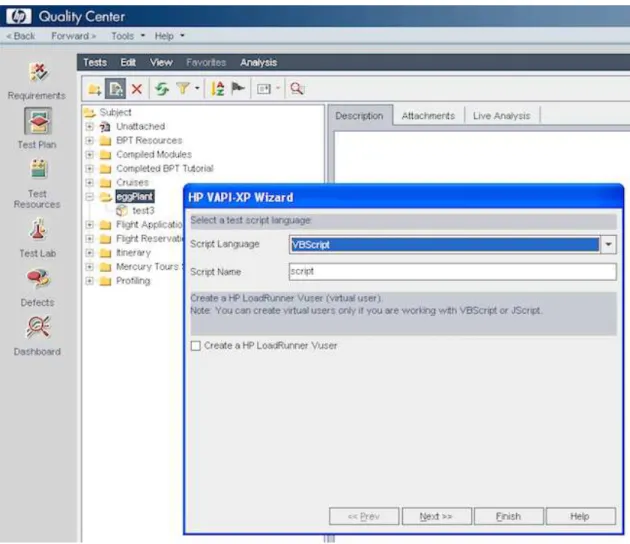Select the Completed BPT Tutorial folder
The image size is (630, 544).
(x=165, y=169)
